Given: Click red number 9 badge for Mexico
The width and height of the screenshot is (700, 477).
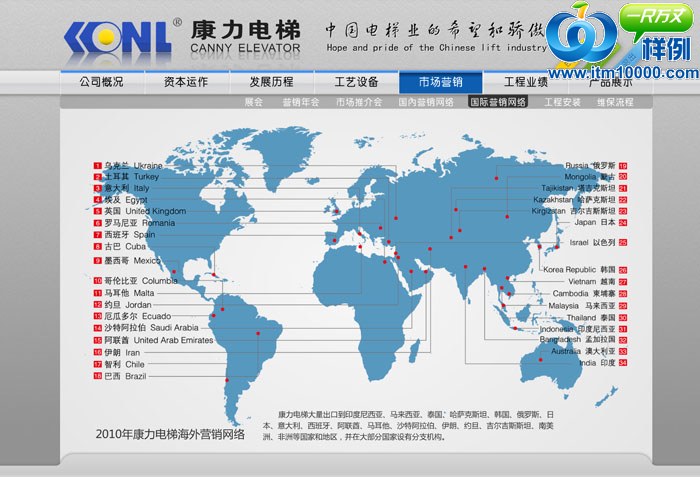Looking at the screenshot, I should (x=98, y=260).
